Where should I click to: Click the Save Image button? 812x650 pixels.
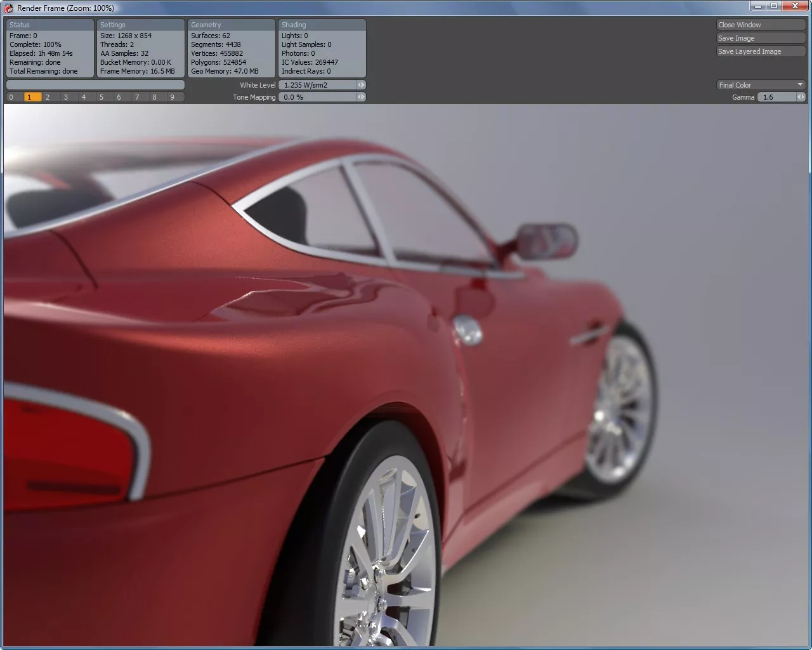pyautogui.click(x=760, y=37)
